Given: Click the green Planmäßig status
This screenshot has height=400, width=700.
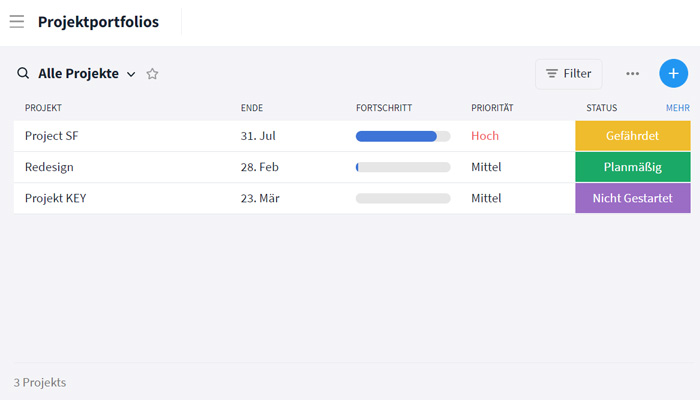Looking at the screenshot, I should 633,167.
